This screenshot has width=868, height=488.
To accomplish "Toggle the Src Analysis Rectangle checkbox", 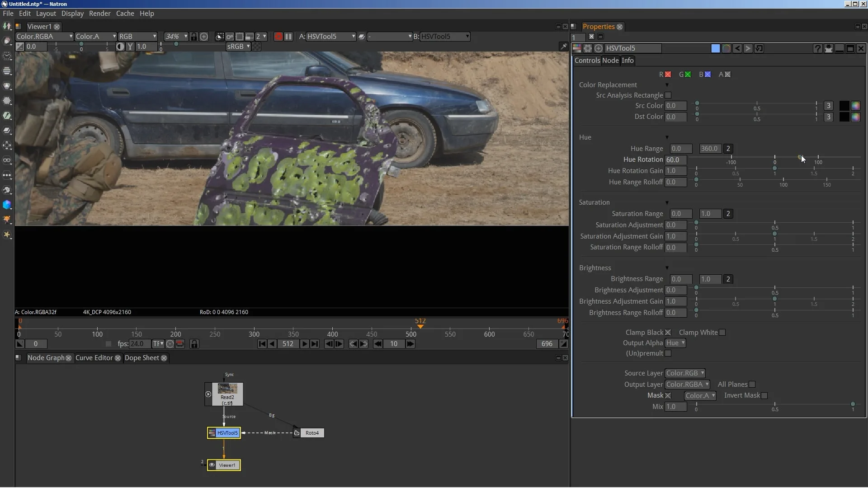I will (x=668, y=95).
